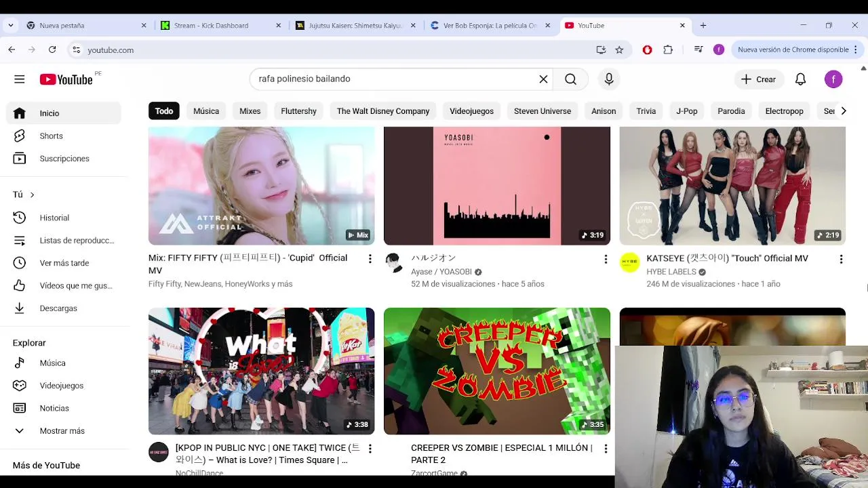Open more options for Creeper vs Zombie
Viewport: 868px width, 488px height.
tap(606, 449)
